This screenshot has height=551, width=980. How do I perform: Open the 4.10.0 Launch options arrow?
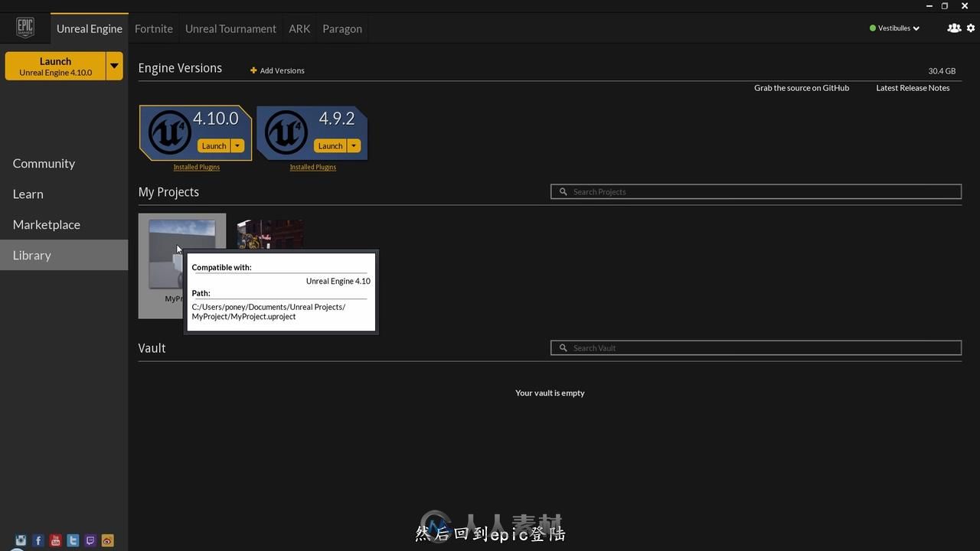[237, 146]
